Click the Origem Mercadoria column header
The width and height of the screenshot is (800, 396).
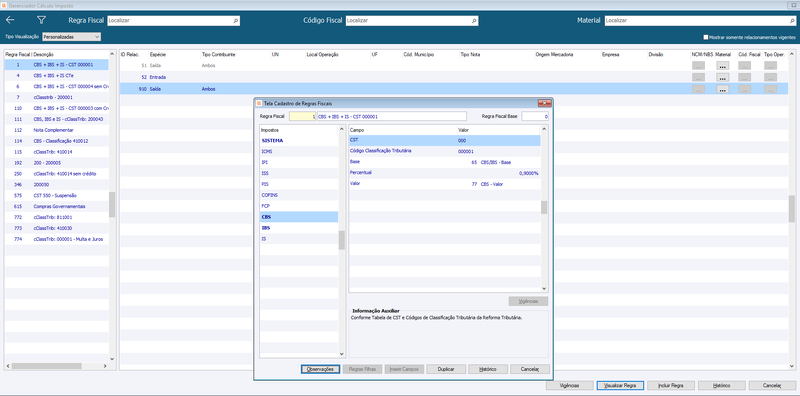pyautogui.click(x=555, y=54)
